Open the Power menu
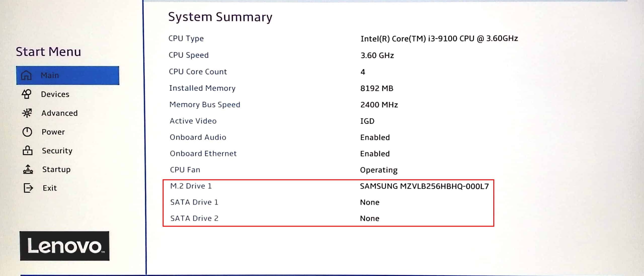 (53, 132)
